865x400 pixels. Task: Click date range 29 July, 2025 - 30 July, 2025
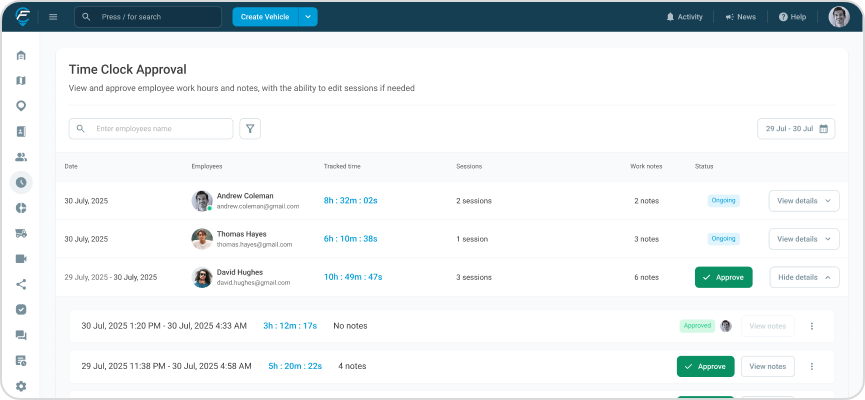point(111,277)
